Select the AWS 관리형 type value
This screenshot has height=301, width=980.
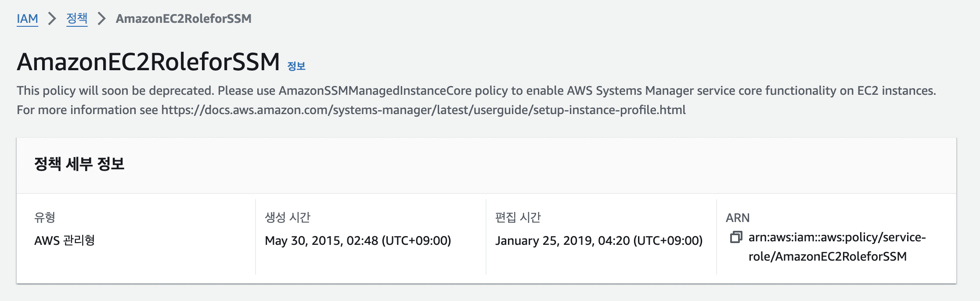pyautogui.click(x=65, y=240)
